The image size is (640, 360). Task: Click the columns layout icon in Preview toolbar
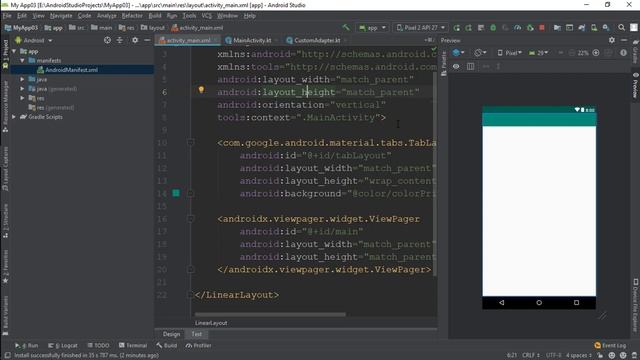(x=470, y=66)
